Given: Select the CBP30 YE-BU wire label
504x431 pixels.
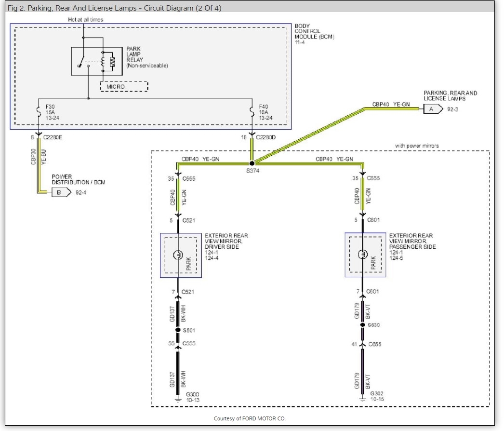Looking at the screenshot, I should [38, 157].
